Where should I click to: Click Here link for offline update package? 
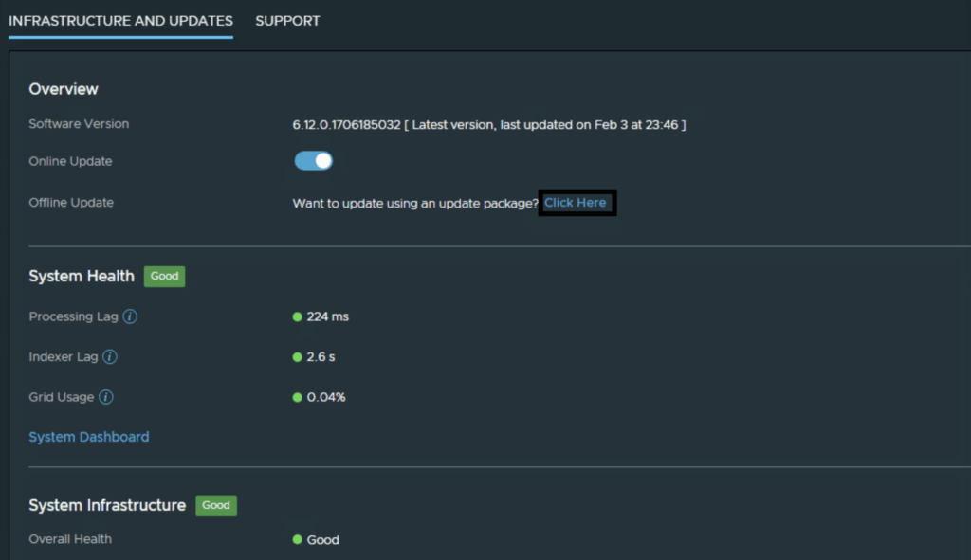pyautogui.click(x=576, y=203)
